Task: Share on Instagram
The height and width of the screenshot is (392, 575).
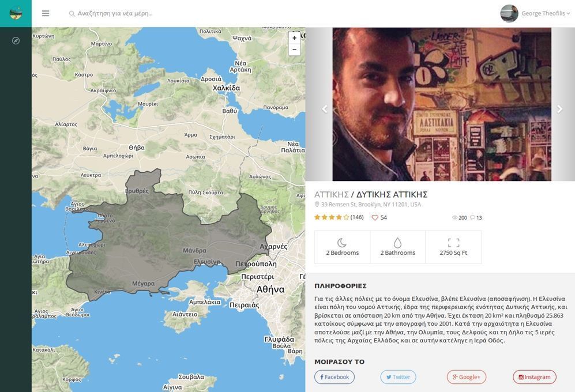Action: 534,377
